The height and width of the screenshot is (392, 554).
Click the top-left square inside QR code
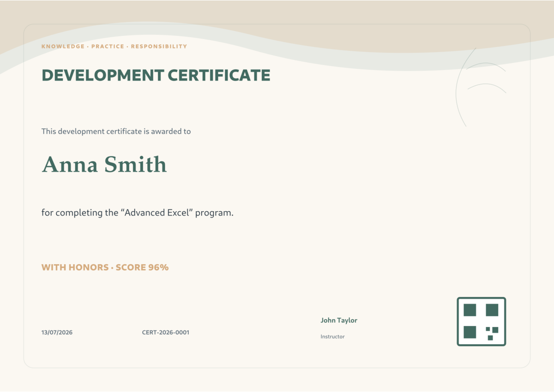click(470, 310)
